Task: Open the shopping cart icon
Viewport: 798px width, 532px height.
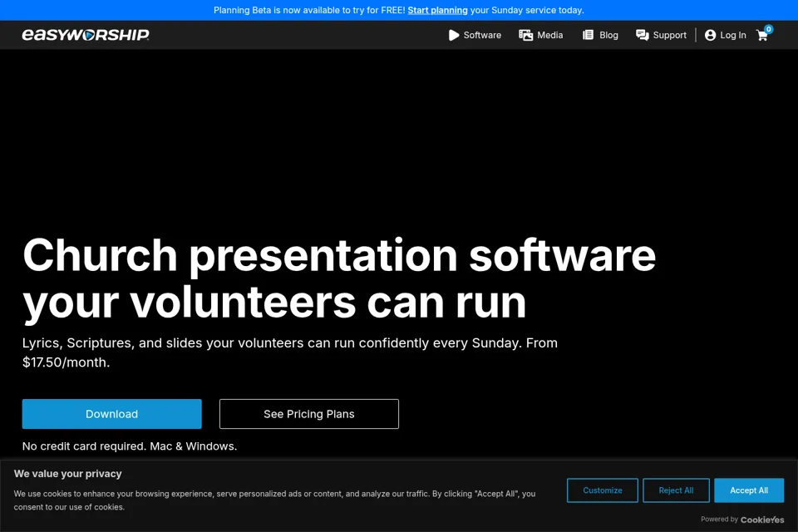Action: click(762, 35)
